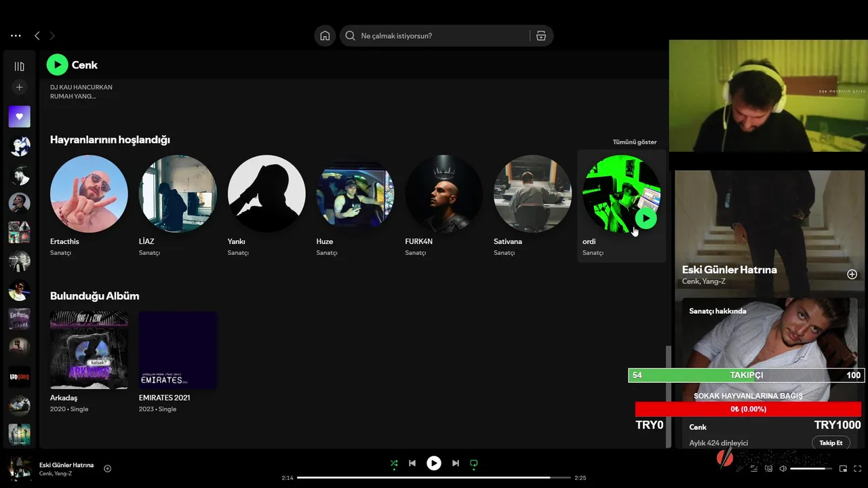
Task: Open the EMIRATES 2021 album cover
Action: 178,350
